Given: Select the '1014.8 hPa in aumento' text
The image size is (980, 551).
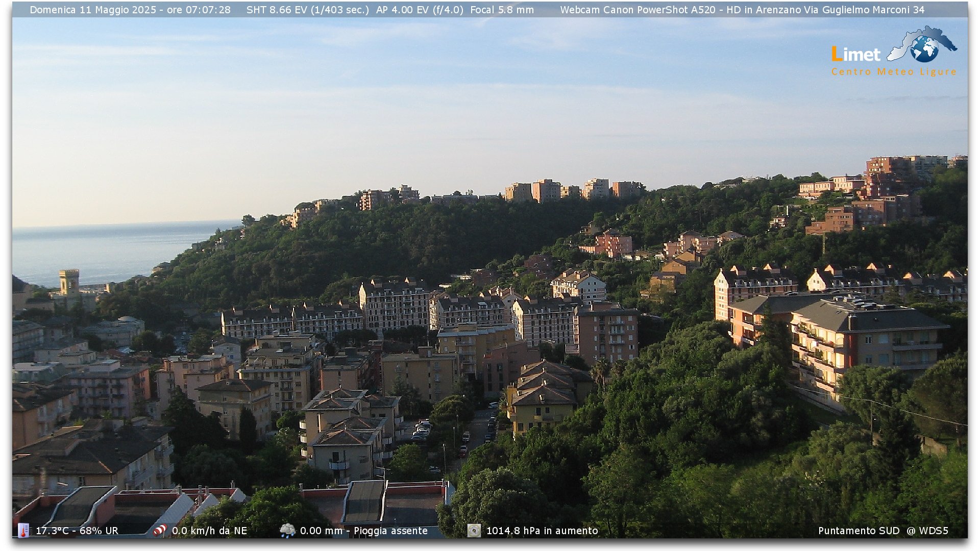Looking at the screenshot, I should [x=542, y=531].
